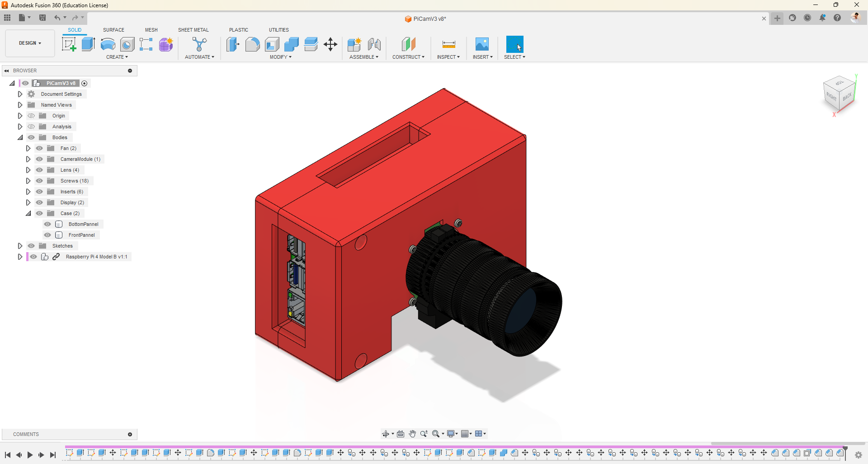
Task: Select the Joint tool
Action: click(x=374, y=44)
